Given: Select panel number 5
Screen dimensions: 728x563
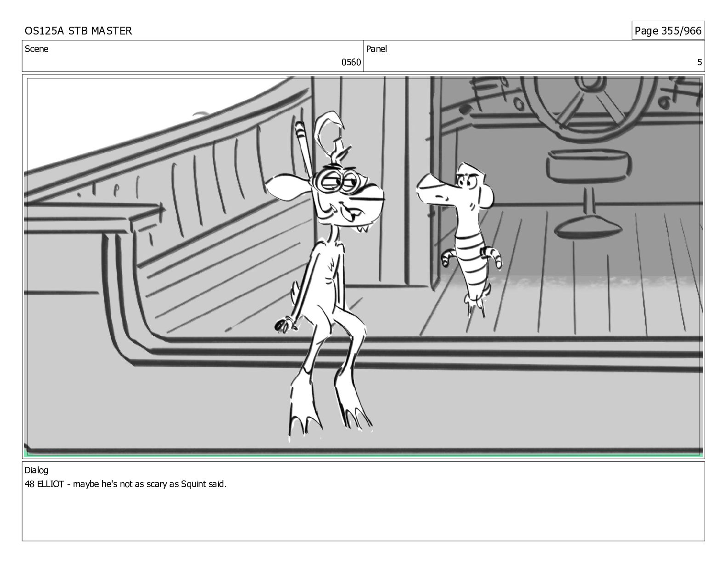Looking at the screenshot, I should point(700,63).
